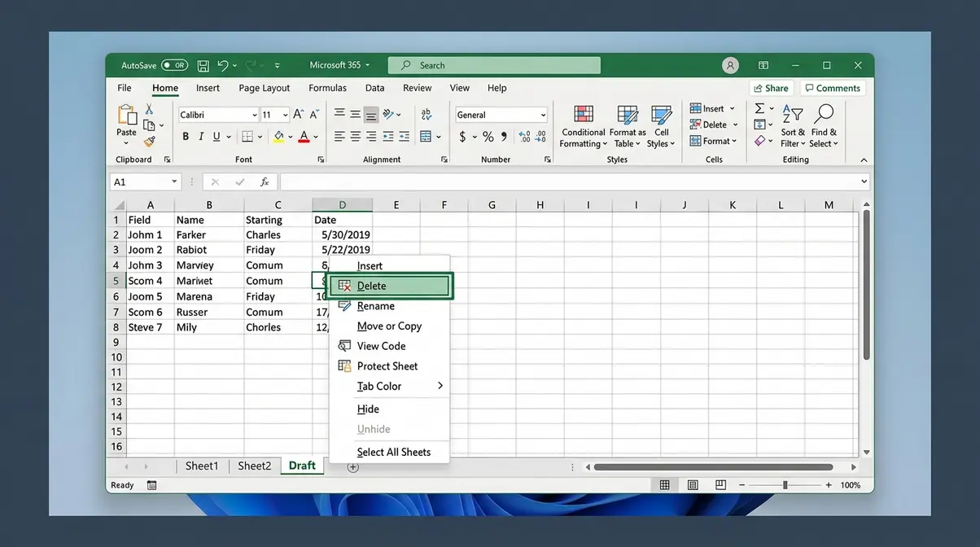Click the Undo arrow
The height and width of the screenshot is (547, 980).
[222, 65]
